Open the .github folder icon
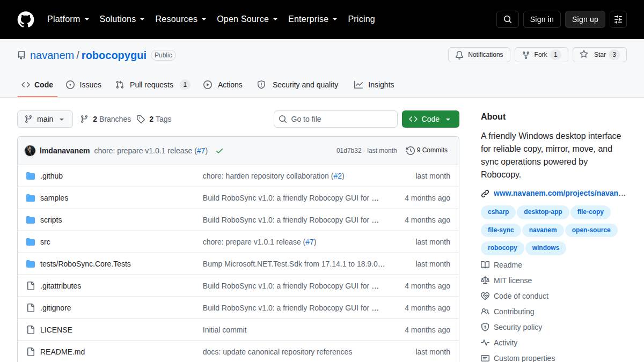Image resolution: width=644 pixels, height=362 pixels. click(x=31, y=176)
